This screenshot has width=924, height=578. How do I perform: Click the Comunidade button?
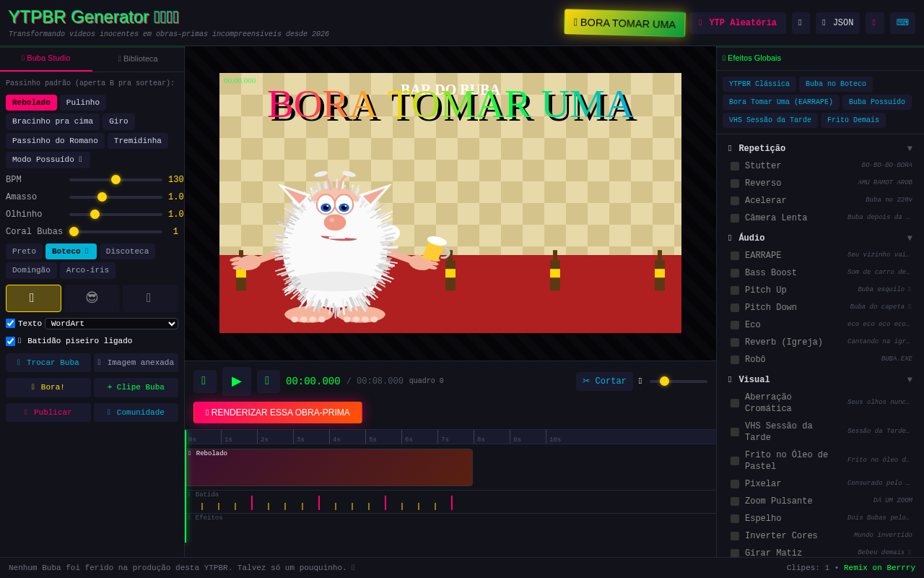pyautogui.click(x=136, y=413)
